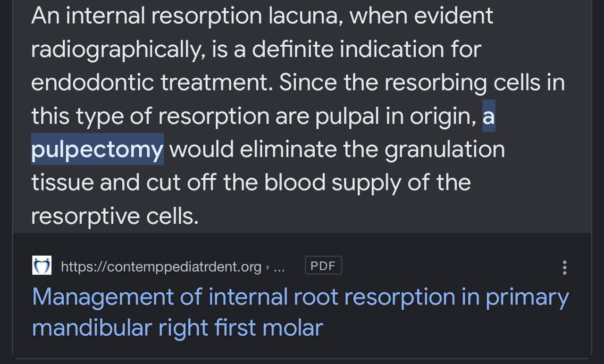Click the highlighted word 'pulpectomy'

click(x=97, y=149)
